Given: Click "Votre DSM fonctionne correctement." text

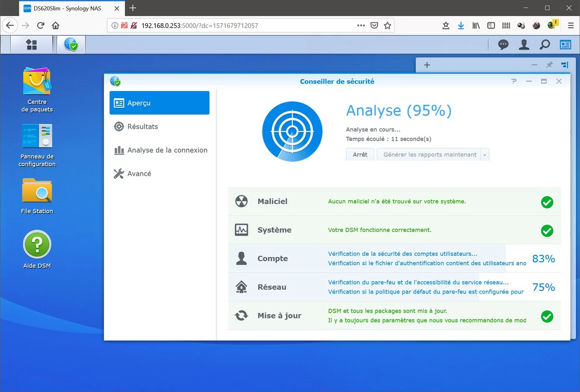Looking at the screenshot, I should [x=380, y=230].
